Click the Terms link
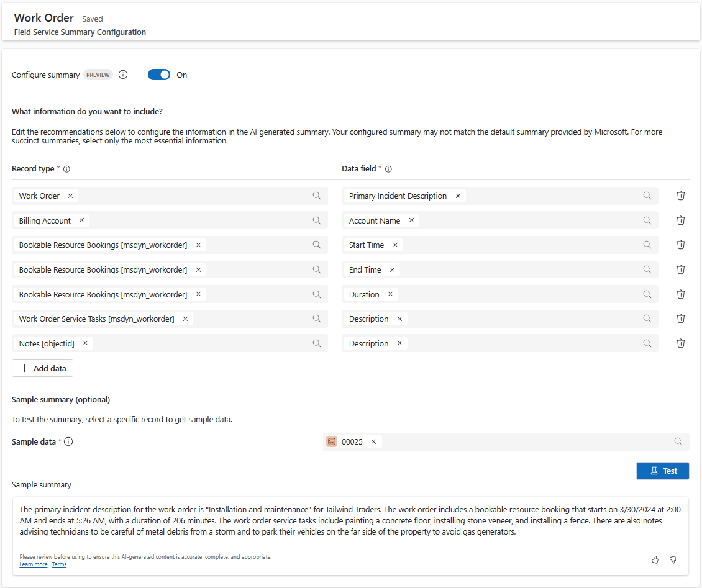The width and height of the screenshot is (702, 588). 59,564
